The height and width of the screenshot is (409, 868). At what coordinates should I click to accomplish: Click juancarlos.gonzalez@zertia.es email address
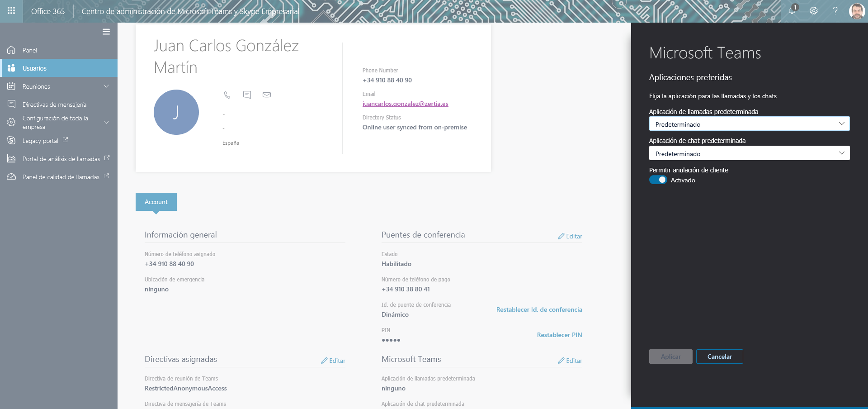pos(405,104)
